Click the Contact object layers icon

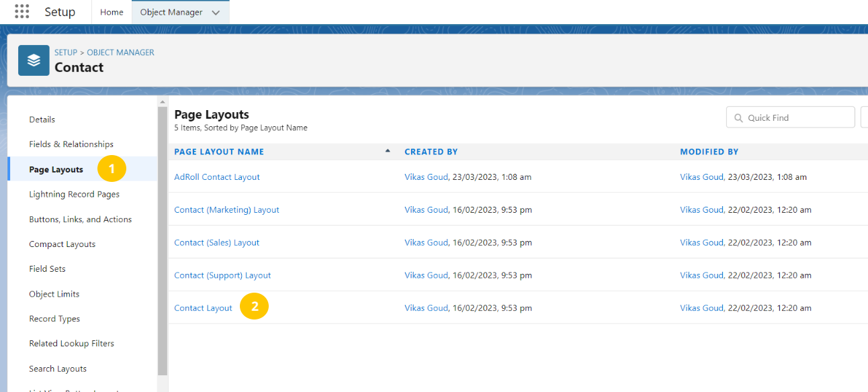pyautogui.click(x=34, y=60)
